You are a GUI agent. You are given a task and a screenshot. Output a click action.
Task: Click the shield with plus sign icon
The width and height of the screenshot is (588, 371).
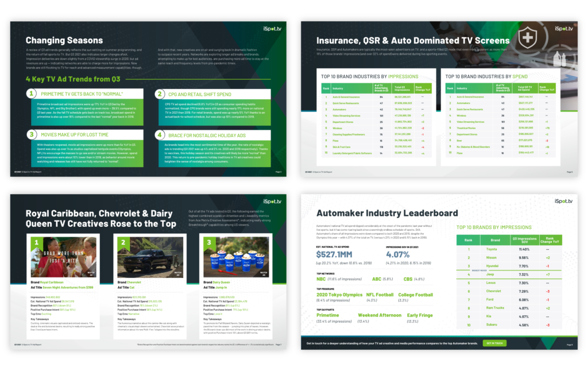pos(527,37)
